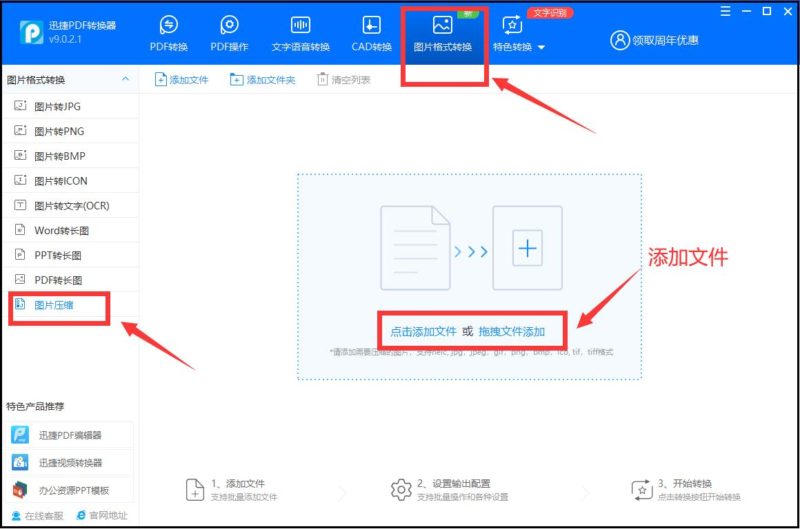Choose 图片转PNG in sidebar

pos(59,131)
